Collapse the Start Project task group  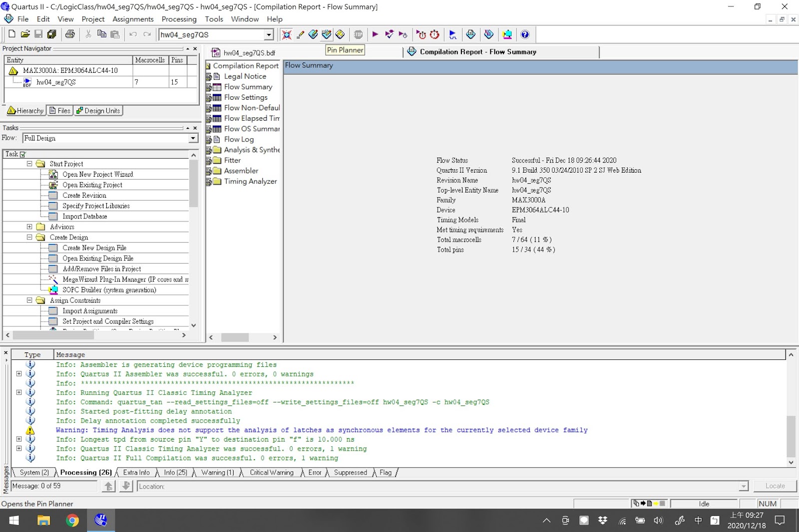coord(29,164)
